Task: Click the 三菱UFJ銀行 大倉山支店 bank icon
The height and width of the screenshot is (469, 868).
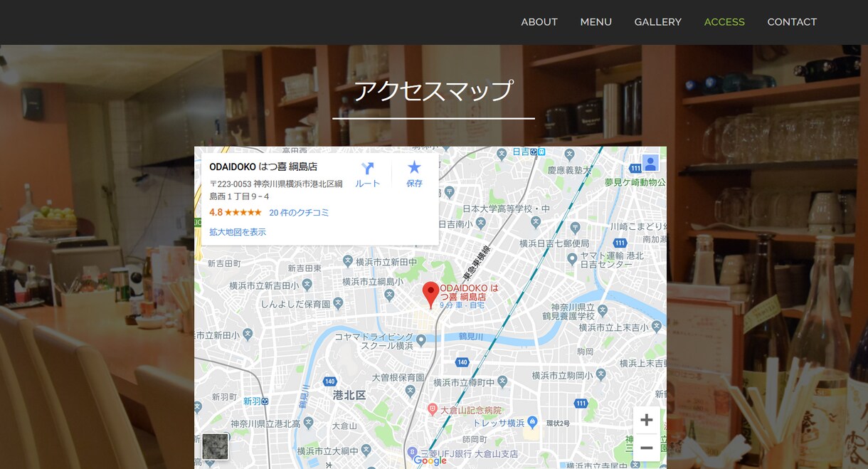Action: coord(411,453)
